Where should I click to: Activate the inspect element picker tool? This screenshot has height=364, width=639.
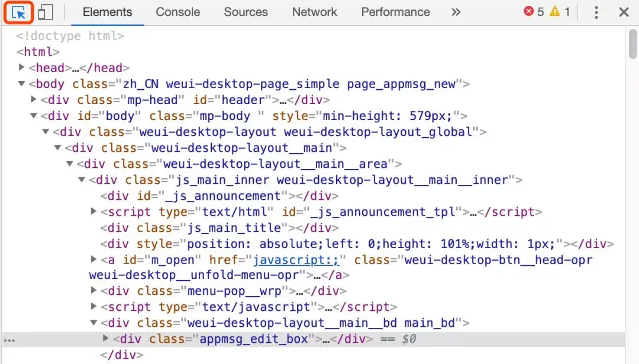(19, 12)
